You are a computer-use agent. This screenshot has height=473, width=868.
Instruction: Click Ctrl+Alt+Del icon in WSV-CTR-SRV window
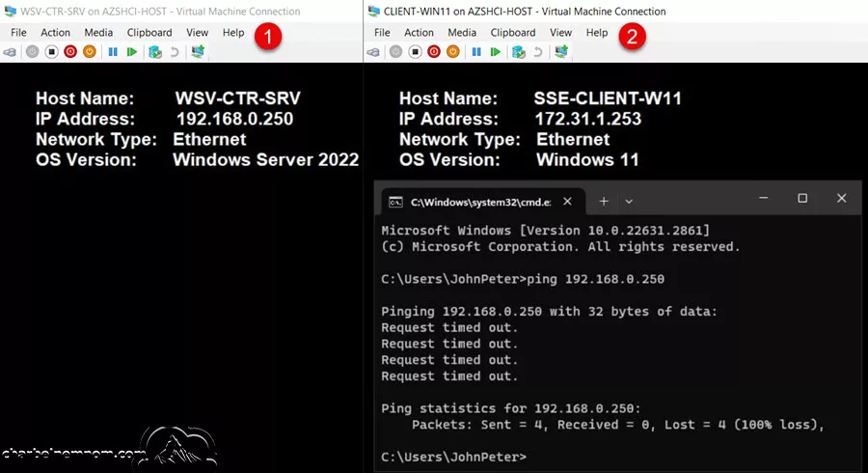(x=10, y=52)
